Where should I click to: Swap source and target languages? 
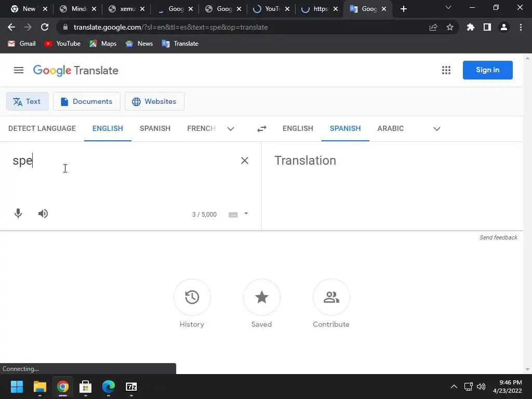point(262,129)
